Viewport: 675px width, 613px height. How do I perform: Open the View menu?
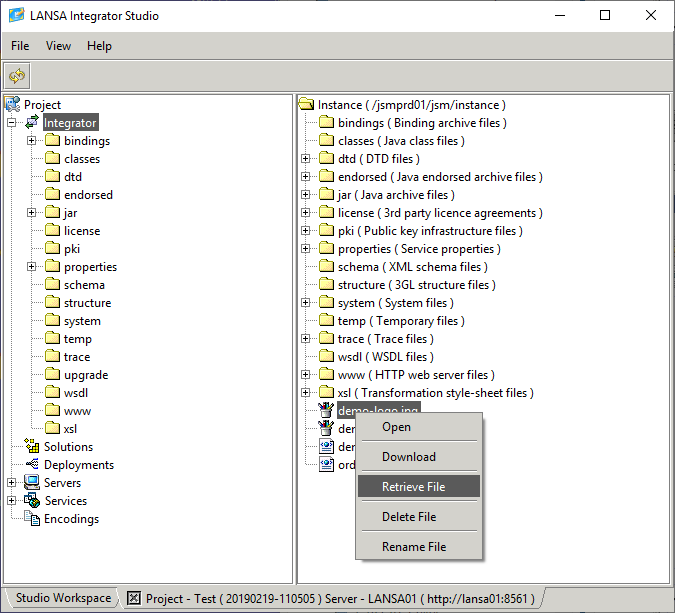[58, 46]
